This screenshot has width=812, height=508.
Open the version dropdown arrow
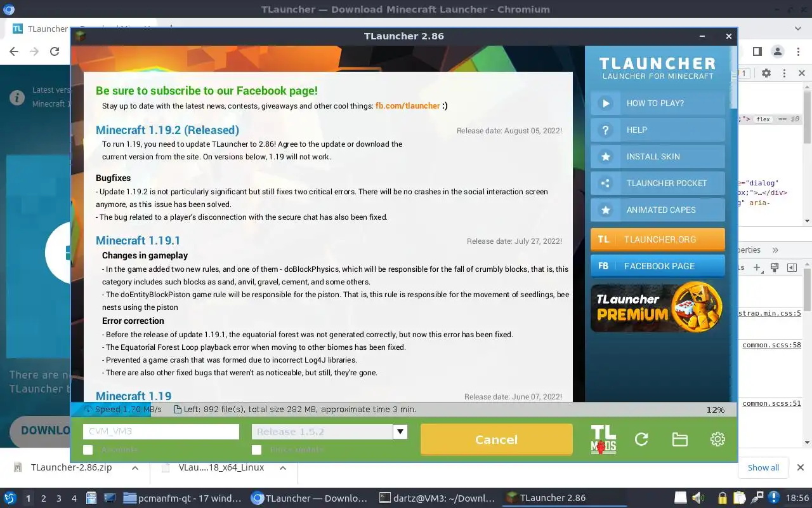click(x=400, y=432)
